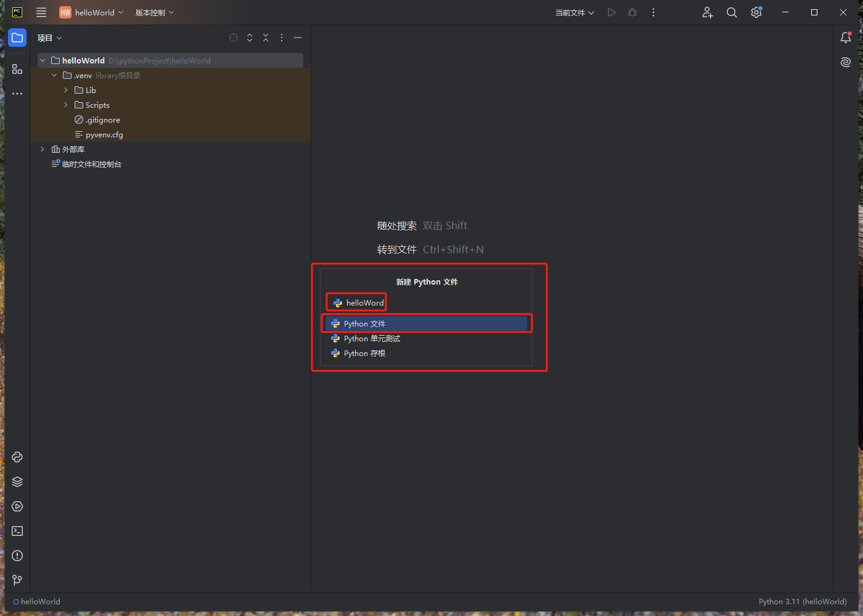863x616 pixels.
Task: Open Search Everywhere magnifier
Action: pos(732,12)
